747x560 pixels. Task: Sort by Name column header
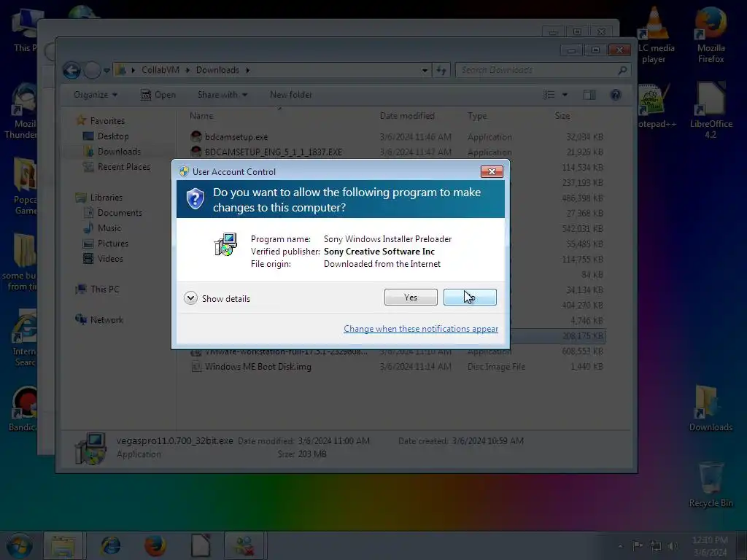(x=201, y=116)
